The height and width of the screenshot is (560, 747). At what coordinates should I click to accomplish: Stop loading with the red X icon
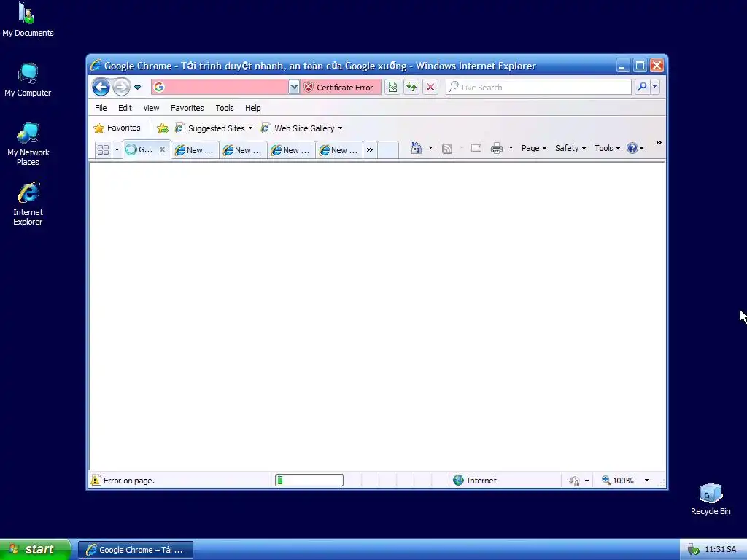tap(430, 87)
